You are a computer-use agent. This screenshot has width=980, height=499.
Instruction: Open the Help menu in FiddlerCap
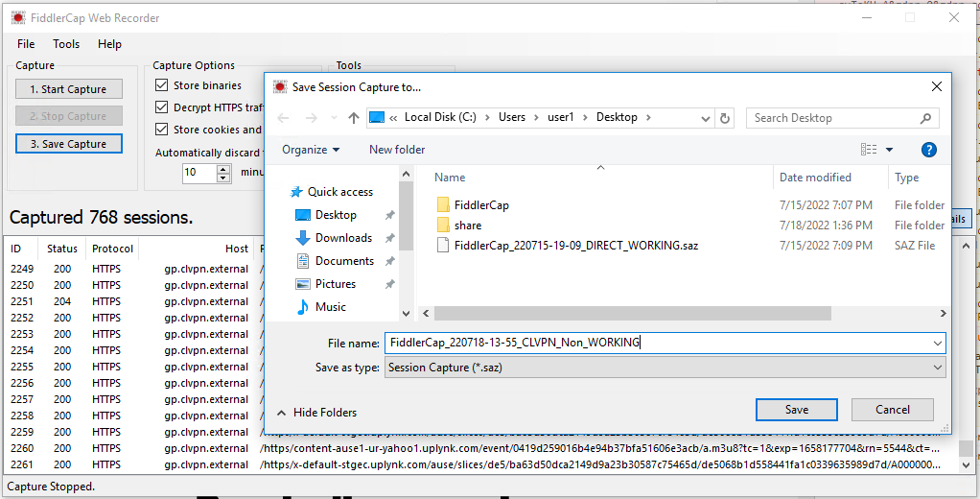click(x=109, y=44)
